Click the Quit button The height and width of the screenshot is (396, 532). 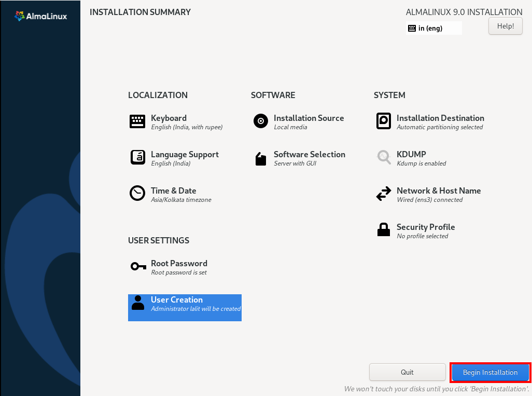tap(408, 372)
